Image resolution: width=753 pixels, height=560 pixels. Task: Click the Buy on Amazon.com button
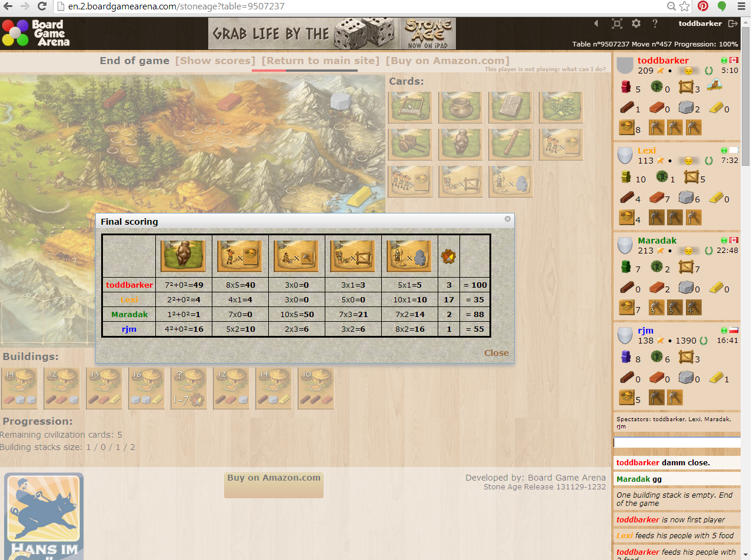[273, 485]
